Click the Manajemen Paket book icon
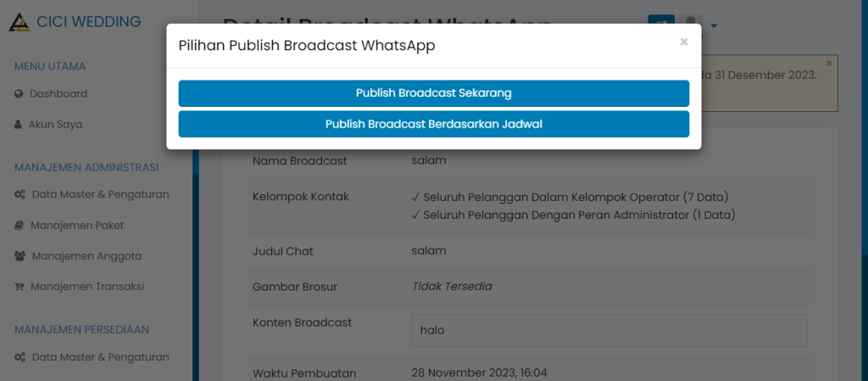This screenshot has width=868, height=381. 19,226
